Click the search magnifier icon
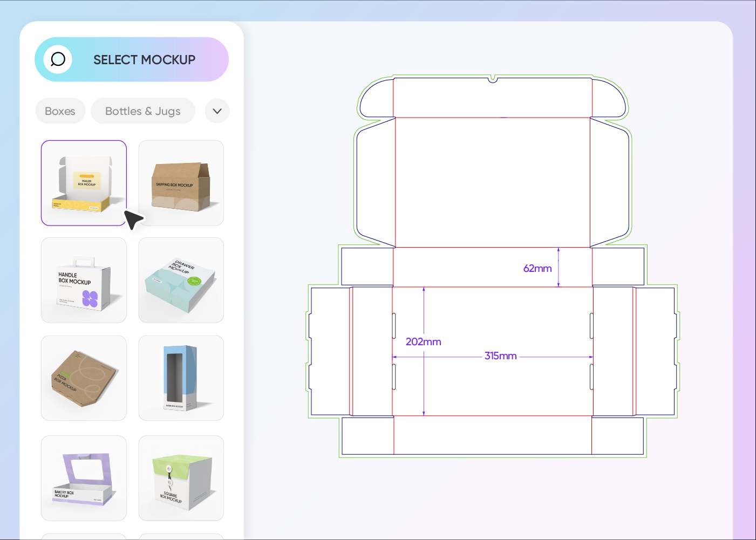This screenshot has height=540, width=756. 57,59
